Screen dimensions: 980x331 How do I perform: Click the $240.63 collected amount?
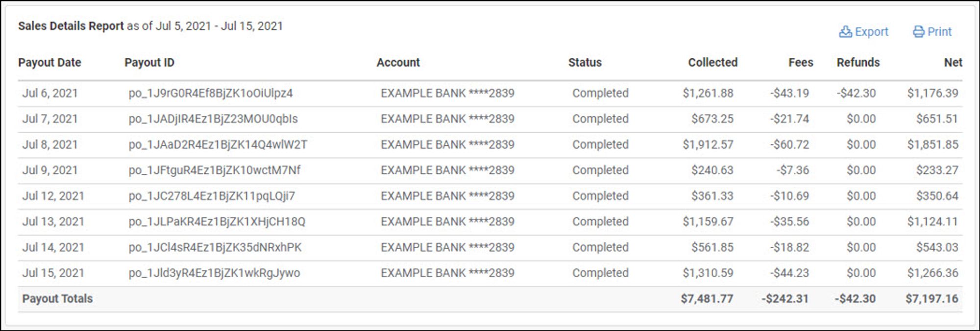[x=712, y=170]
